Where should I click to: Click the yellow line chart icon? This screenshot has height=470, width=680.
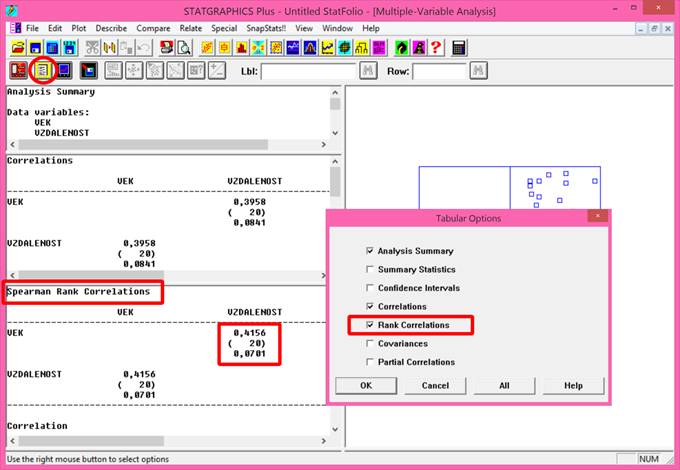327,48
